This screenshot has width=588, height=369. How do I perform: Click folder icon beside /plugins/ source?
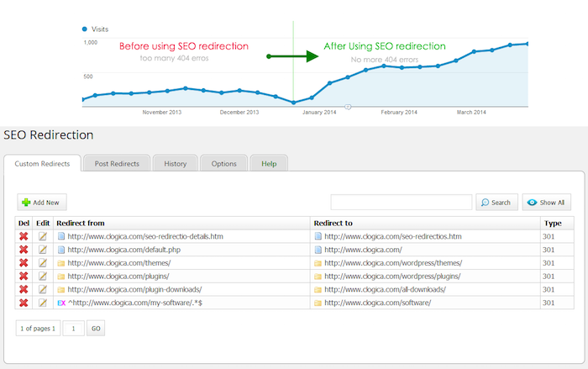tap(61, 277)
